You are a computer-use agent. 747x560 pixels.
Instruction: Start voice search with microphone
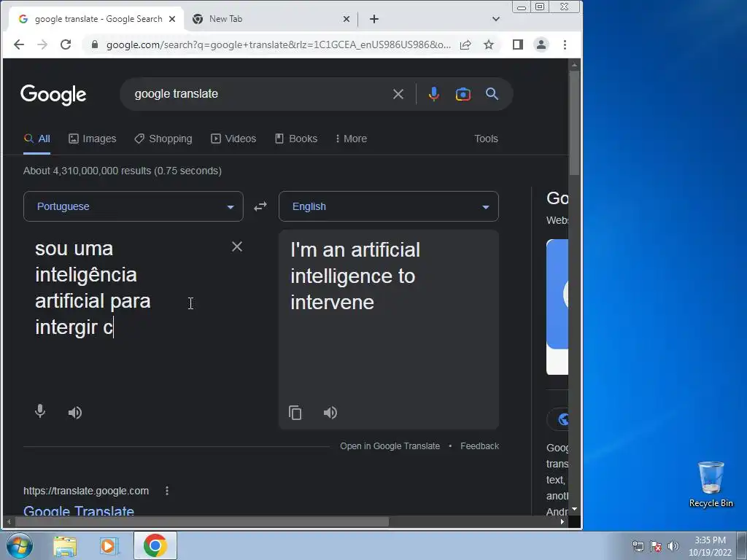(433, 94)
